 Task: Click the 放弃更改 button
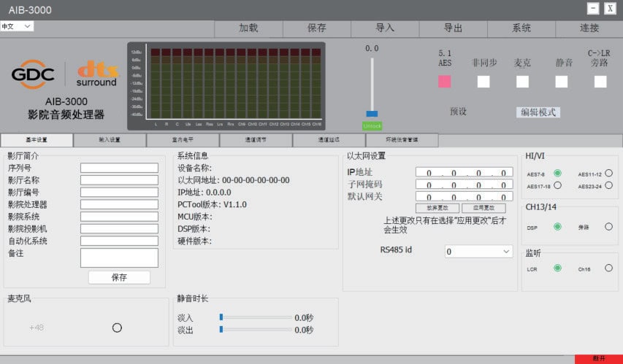(437, 208)
